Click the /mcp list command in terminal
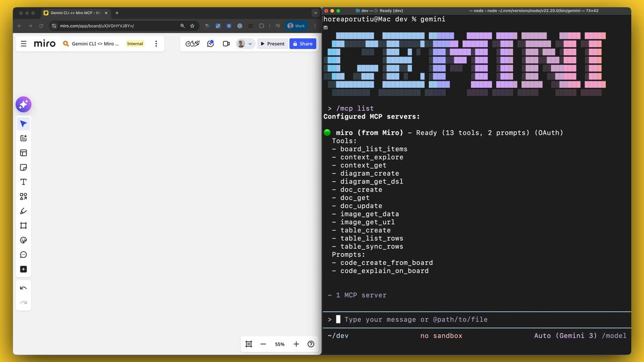Viewport: 644px width, 362px height. coord(355,108)
